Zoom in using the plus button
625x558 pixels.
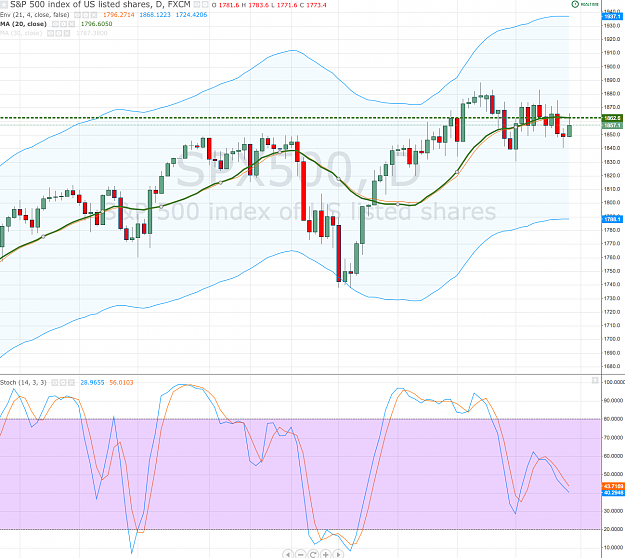pos(326,554)
